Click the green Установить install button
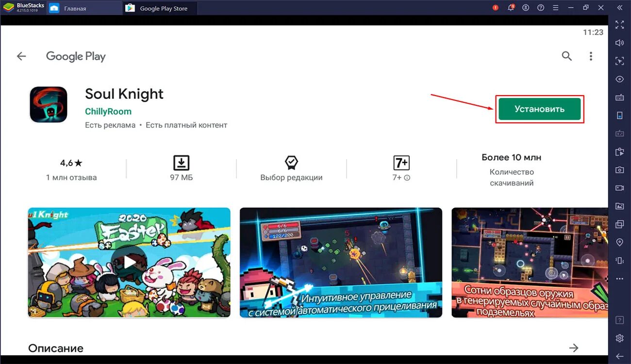631x364 pixels. click(x=539, y=109)
